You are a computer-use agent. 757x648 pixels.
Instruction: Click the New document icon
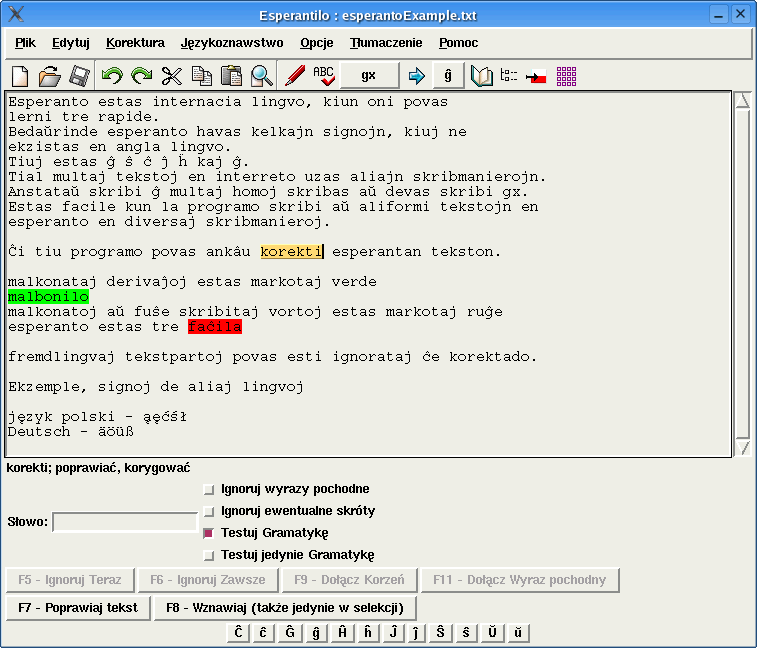[21, 76]
